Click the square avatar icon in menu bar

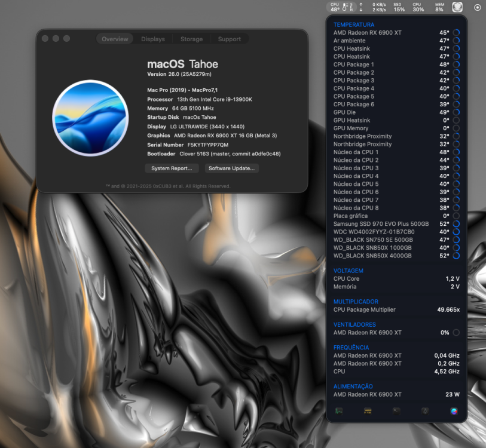click(457, 7)
